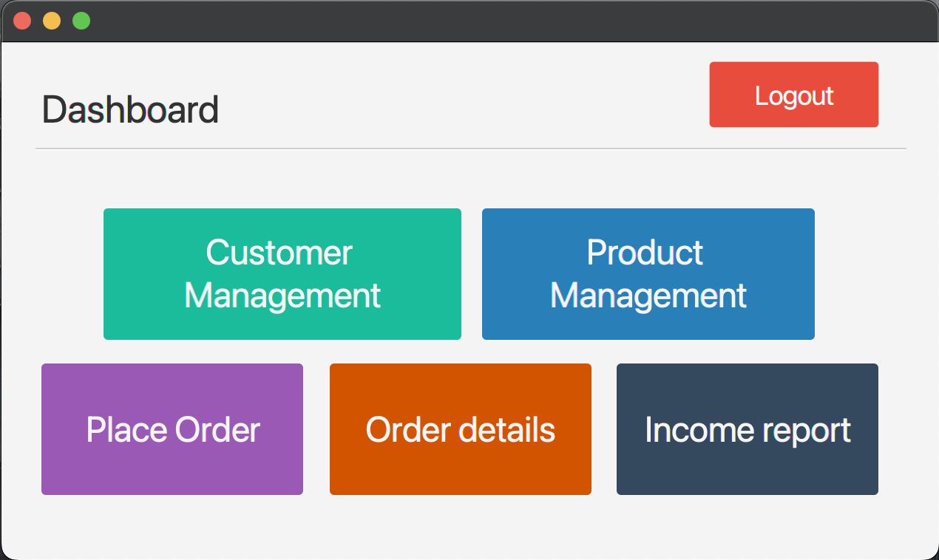Open the orange Order details tile

[460, 429]
